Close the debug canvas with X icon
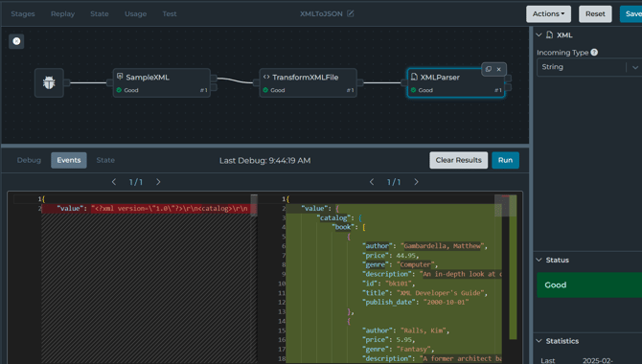This screenshot has height=364, width=642. [x=16, y=41]
